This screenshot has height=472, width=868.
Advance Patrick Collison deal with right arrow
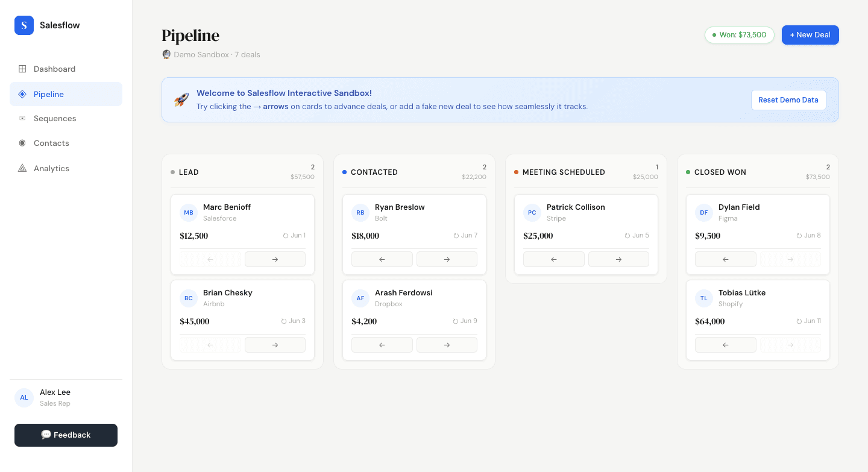tap(618, 259)
